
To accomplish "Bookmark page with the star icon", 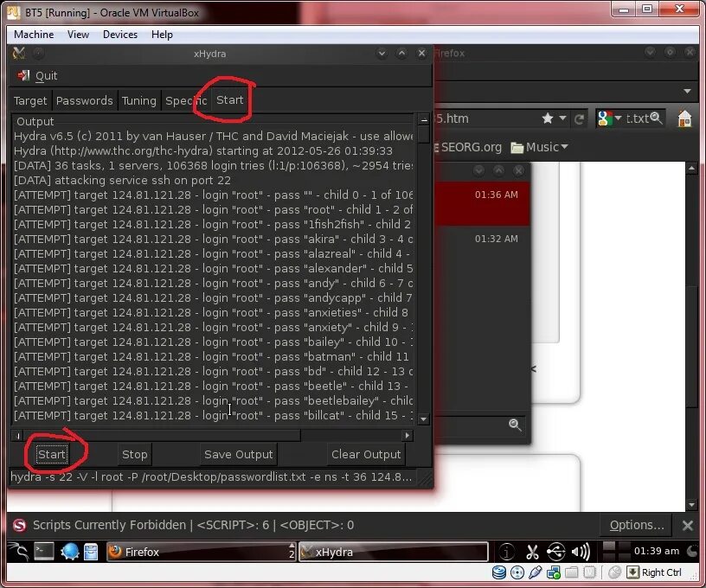I will click(548, 118).
